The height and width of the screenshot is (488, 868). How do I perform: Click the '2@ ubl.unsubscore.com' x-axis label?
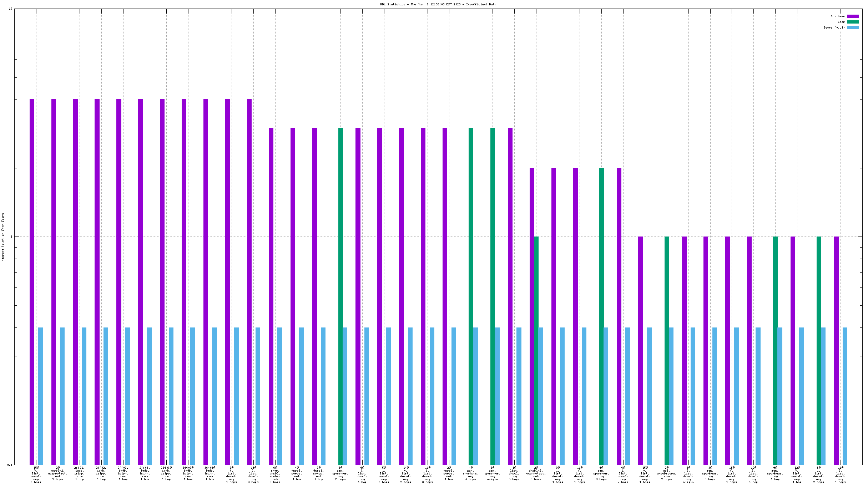pos(666,473)
